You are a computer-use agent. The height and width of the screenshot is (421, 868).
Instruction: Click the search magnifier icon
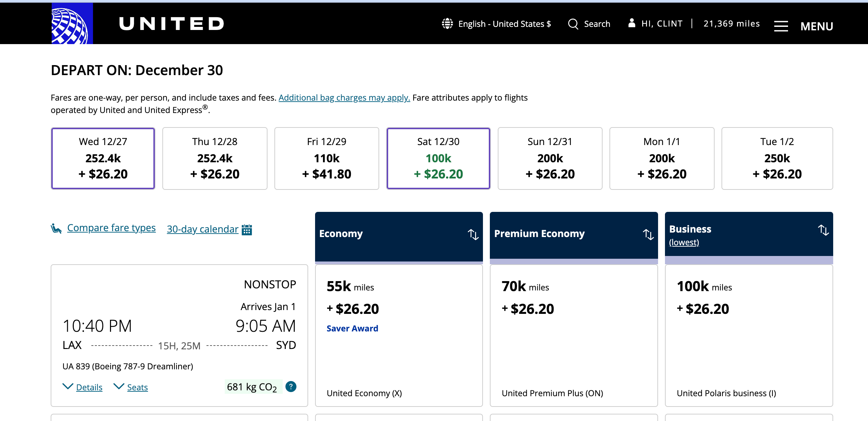[573, 24]
